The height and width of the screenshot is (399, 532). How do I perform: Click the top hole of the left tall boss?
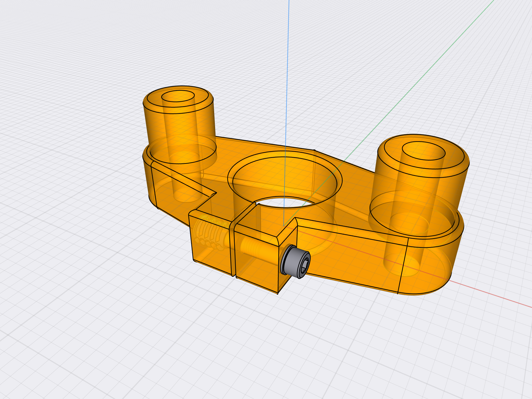pos(178,96)
